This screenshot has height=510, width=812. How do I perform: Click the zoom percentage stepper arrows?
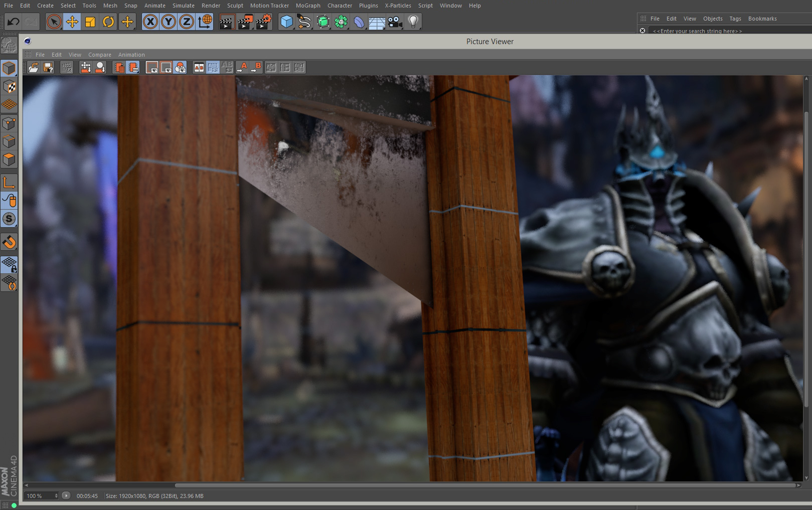point(56,495)
